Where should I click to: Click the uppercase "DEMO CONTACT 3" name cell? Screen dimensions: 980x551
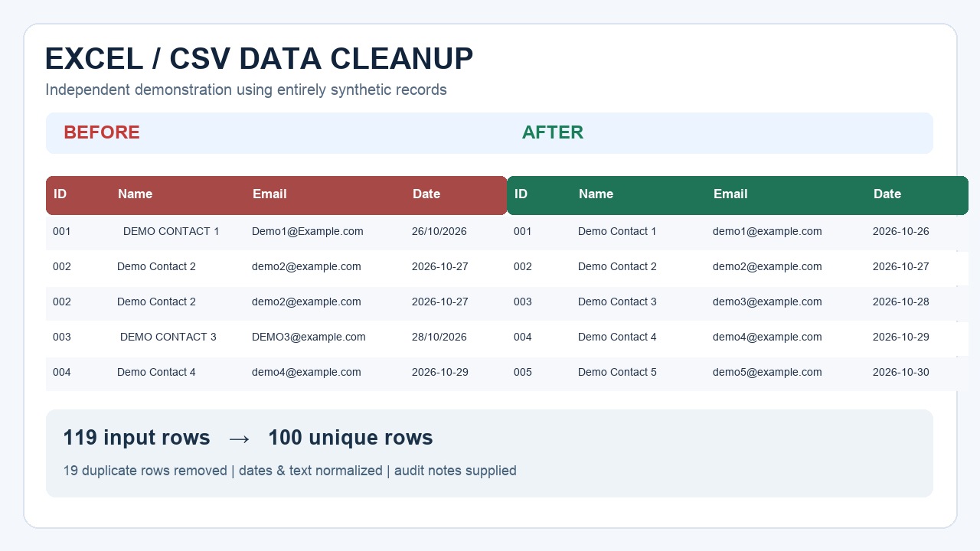click(x=168, y=337)
